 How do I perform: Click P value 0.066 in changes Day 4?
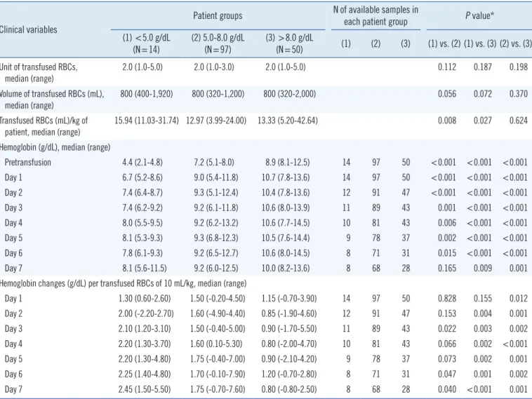tap(447, 344)
